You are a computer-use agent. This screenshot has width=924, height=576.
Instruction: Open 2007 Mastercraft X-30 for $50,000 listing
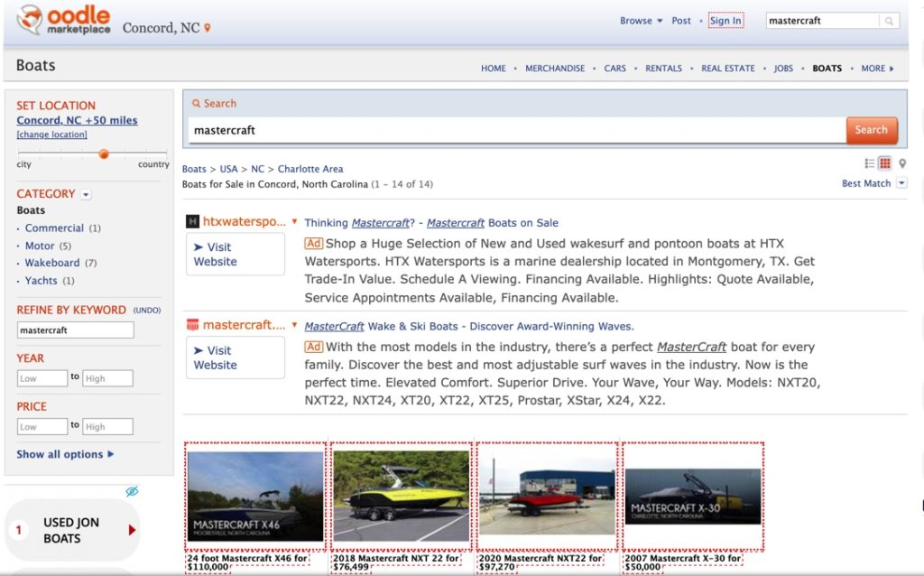tap(682, 562)
